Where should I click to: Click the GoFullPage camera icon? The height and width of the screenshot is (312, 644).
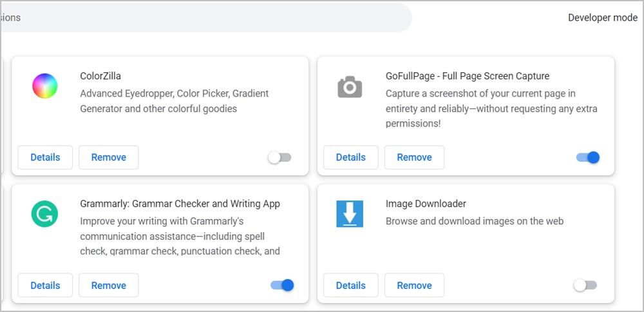click(350, 87)
